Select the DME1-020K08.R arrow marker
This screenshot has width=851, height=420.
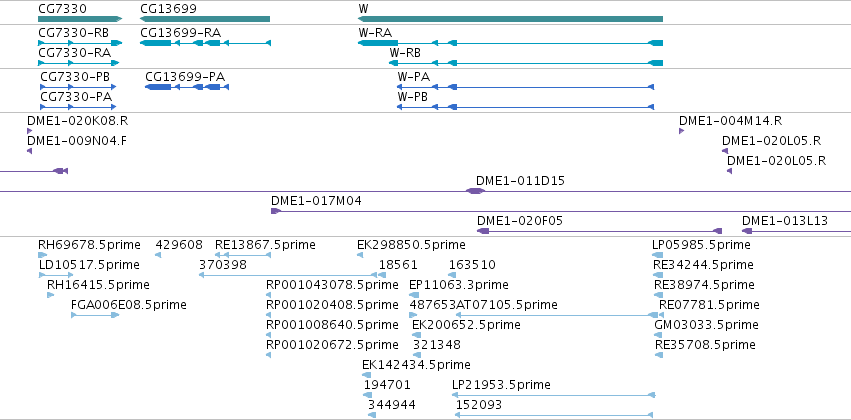click(x=29, y=131)
